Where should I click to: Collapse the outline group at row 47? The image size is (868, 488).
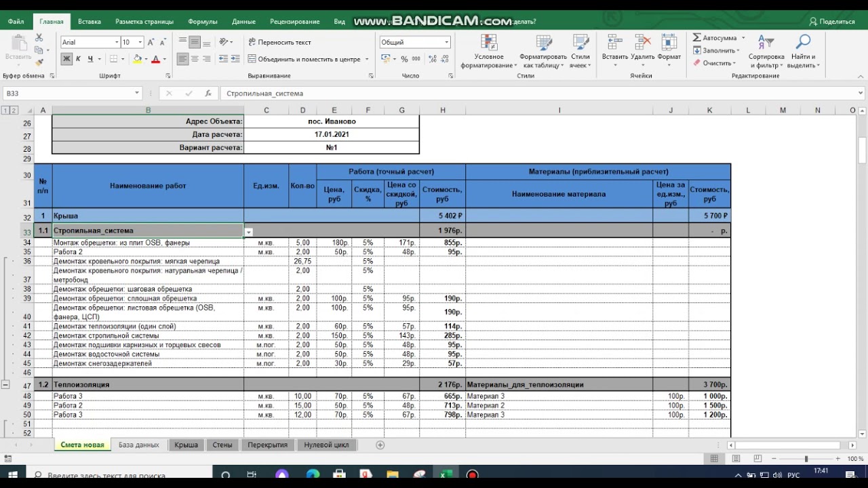(5, 384)
